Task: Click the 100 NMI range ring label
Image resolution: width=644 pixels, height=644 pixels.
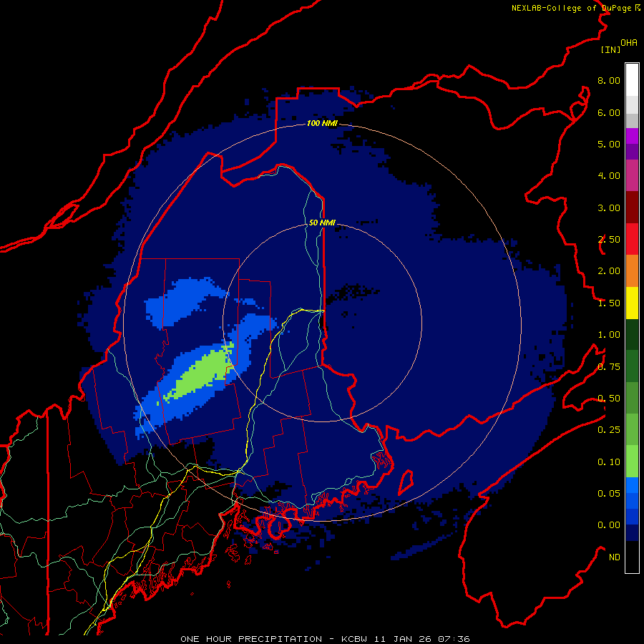Action: click(x=322, y=123)
